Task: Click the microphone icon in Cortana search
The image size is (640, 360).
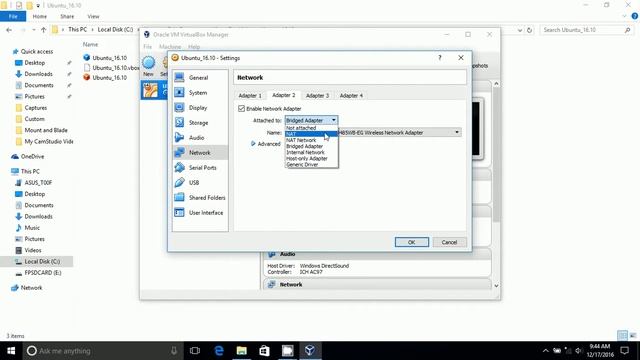Action: click(174, 351)
